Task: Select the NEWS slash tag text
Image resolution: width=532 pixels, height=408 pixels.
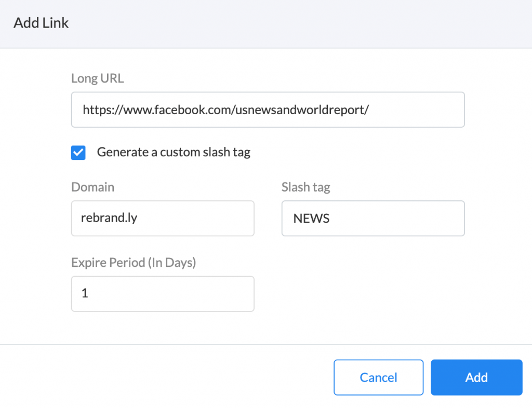Action: pyautogui.click(x=311, y=219)
